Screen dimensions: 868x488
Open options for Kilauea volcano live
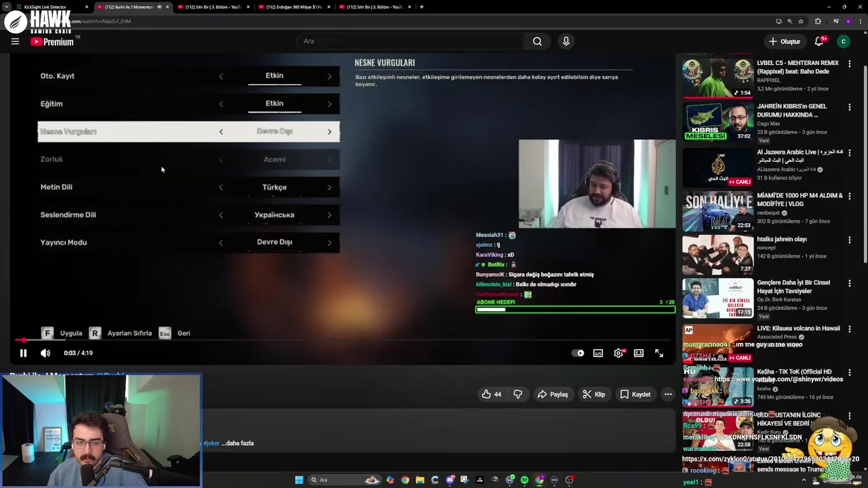click(850, 329)
